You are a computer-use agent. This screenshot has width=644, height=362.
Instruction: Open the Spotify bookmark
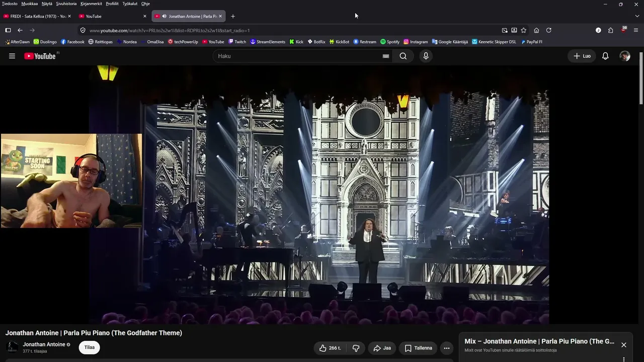click(390, 42)
